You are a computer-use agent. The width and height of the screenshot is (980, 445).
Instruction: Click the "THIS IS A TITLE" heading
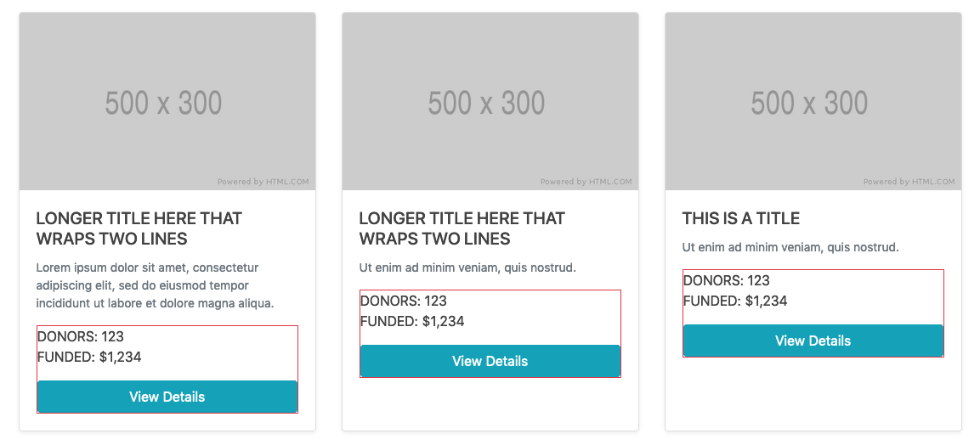coord(741,218)
